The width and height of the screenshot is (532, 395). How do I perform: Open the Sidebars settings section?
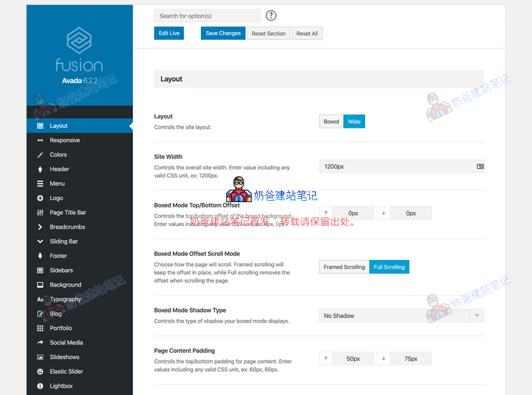(61, 271)
